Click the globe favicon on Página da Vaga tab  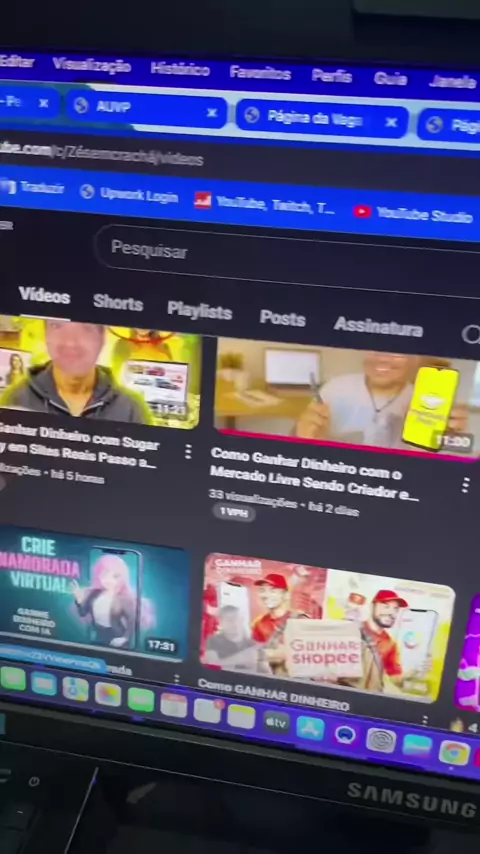(252, 115)
